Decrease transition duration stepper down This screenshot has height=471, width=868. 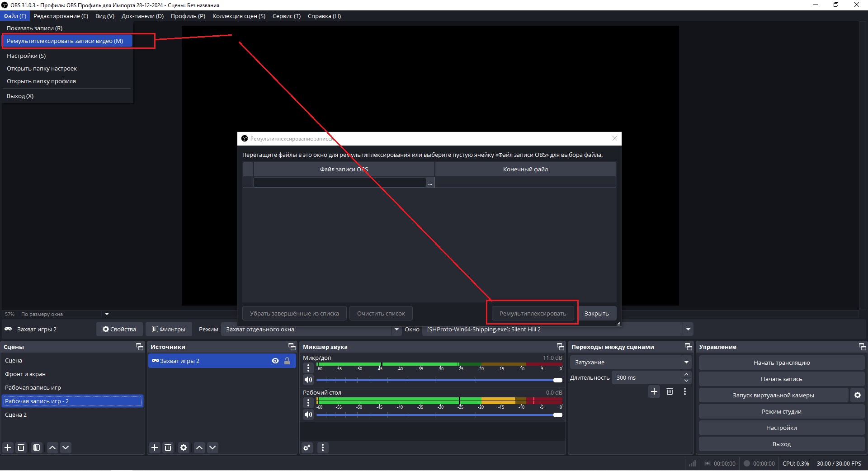686,381
